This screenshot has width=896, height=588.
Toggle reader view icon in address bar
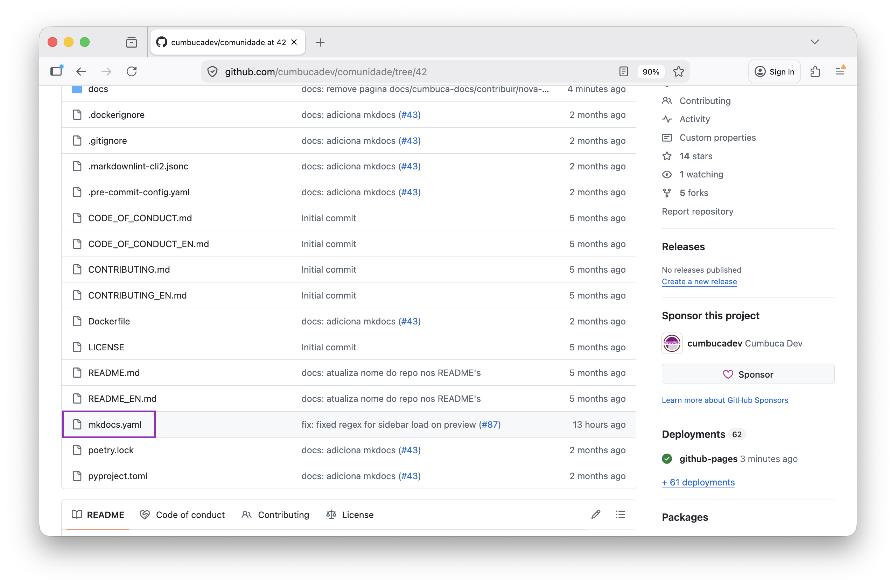(623, 71)
